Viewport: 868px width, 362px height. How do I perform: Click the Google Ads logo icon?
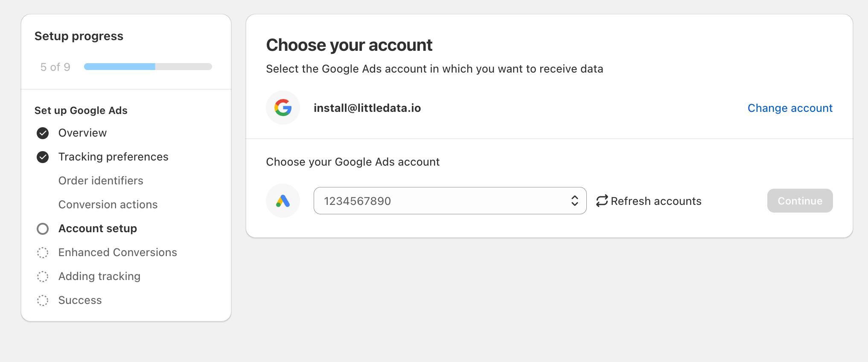[x=283, y=201]
